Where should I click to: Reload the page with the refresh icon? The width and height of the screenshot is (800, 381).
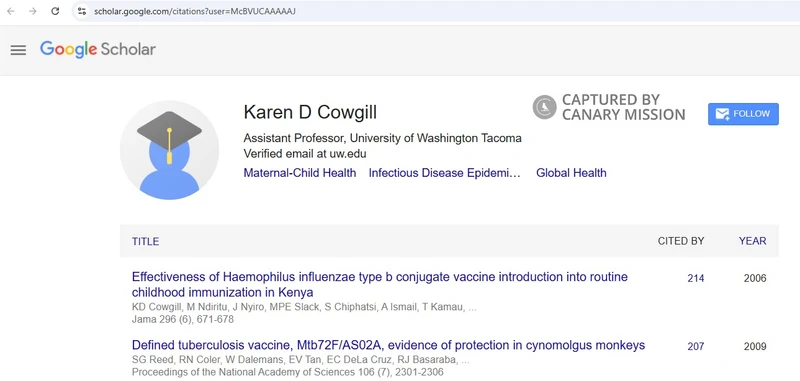tap(55, 11)
